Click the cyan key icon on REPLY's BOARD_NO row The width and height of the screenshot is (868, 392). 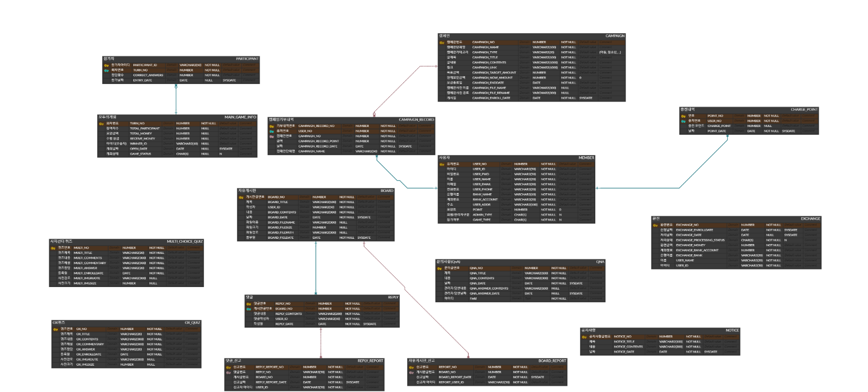(249, 309)
